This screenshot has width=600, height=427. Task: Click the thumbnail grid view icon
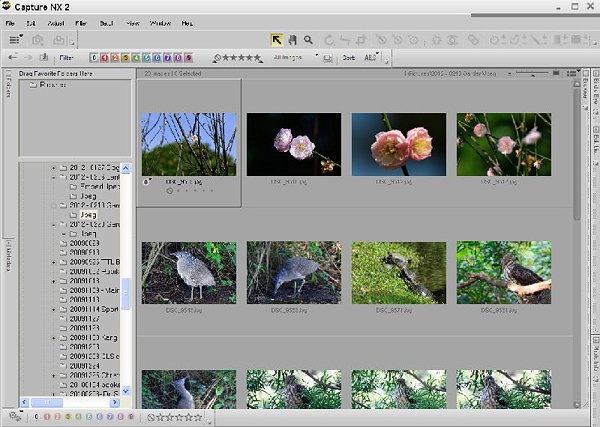pyautogui.click(x=556, y=73)
